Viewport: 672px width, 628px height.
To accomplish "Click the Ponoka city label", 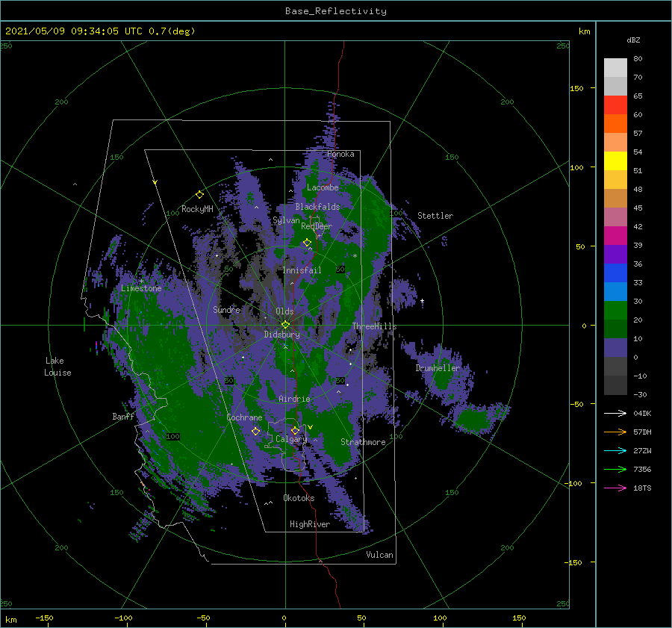I will [340, 154].
